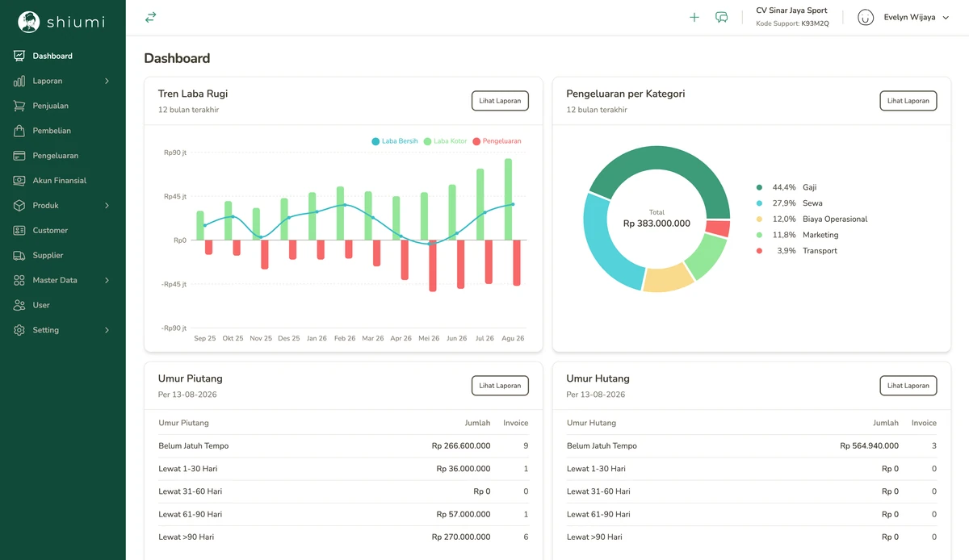Click the Agu 26 green profit bar
The width and height of the screenshot is (969, 560).
(508, 199)
